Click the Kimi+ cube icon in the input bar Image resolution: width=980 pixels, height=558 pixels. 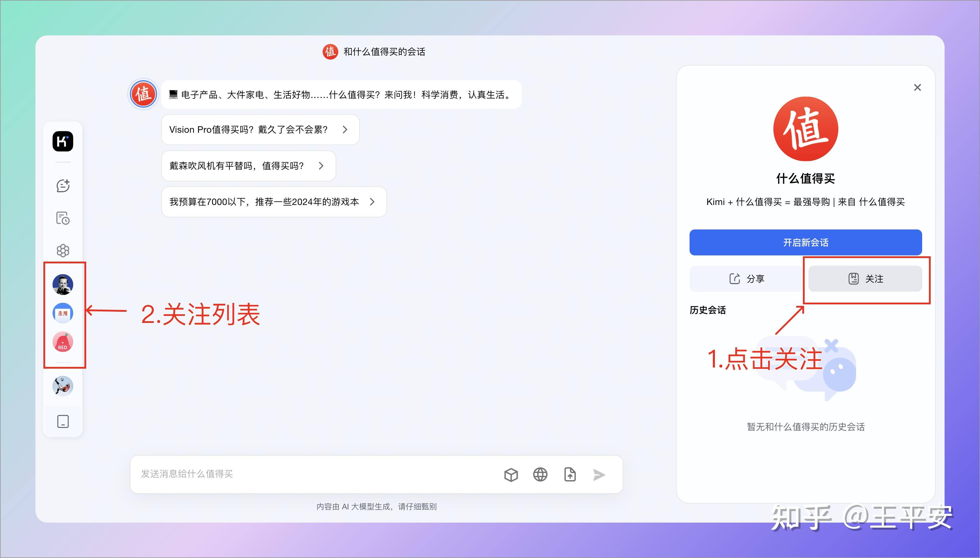click(511, 475)
